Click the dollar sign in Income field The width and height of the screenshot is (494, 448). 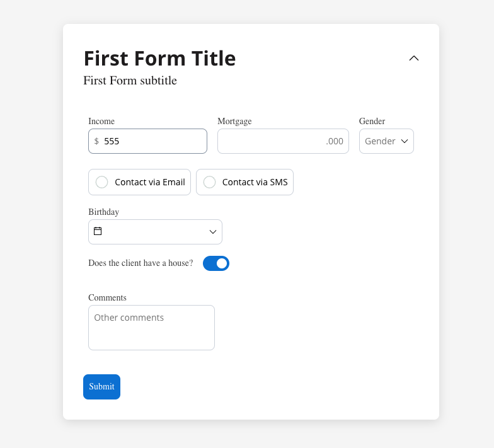[96, 141]
